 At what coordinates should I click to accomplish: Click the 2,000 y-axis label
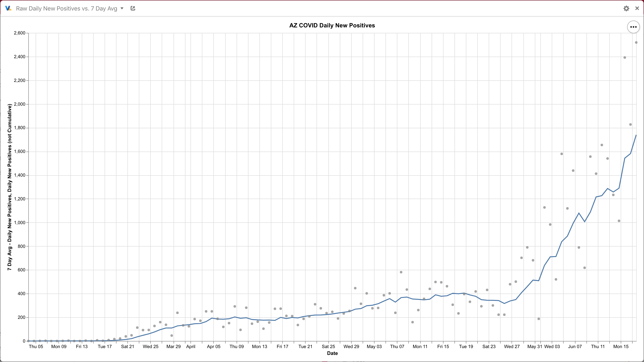pyautogui.click(x=19, y=104)
